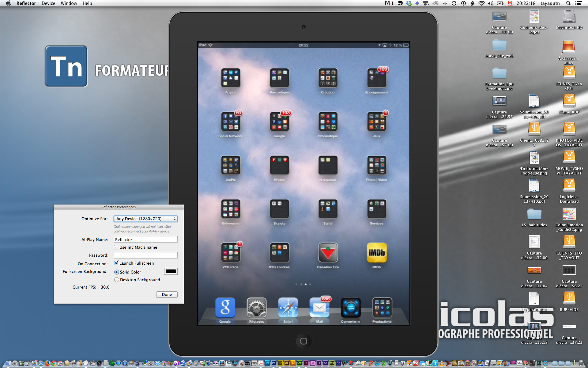Select the iTune_BUP drive icon
Viewport: 588px width, 368px height.
[x=569, y=101]
